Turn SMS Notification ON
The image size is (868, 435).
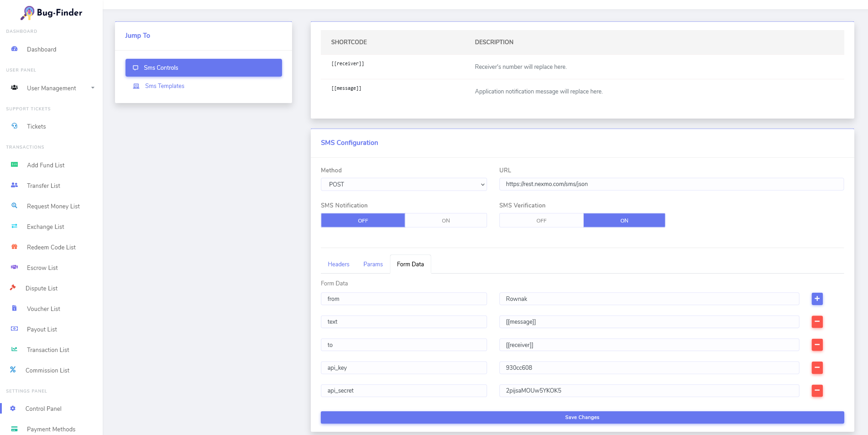pos(445,220)
